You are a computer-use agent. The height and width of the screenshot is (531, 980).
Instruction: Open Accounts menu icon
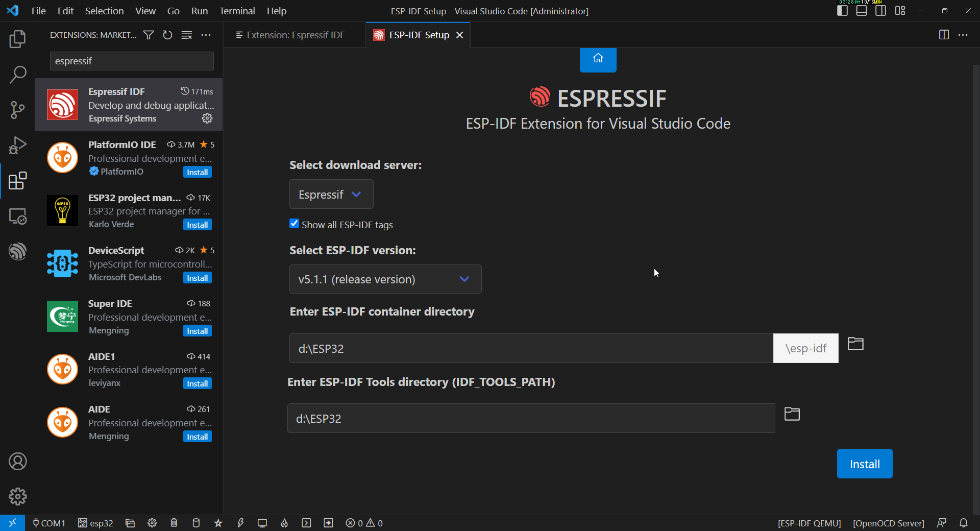click(x=17, y=462)
